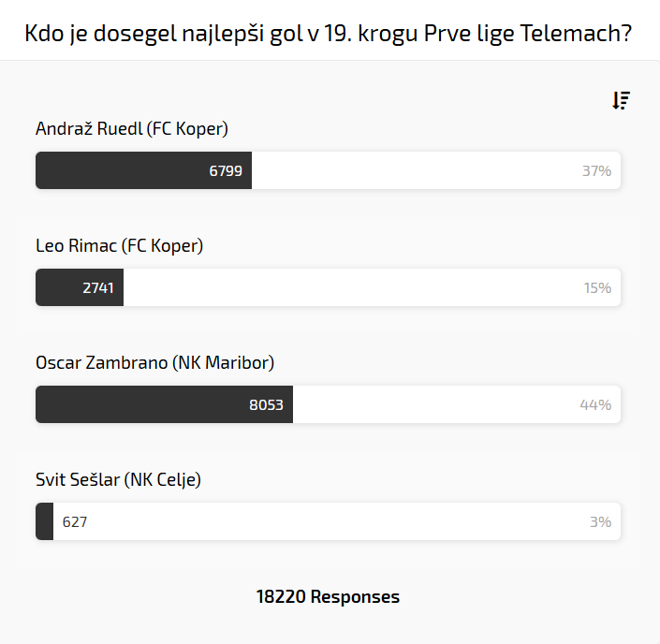Image resolution: width=660 pixels, height=644 pixels.
Task: Click the 15% result percentage
Action: pyautogui.click(x=597, y=288)
